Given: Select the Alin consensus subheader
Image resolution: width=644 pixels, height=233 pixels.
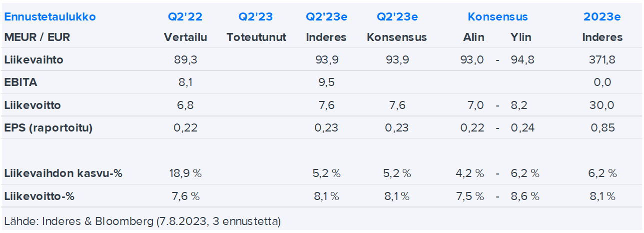Looking at the screenshot, I should pyautogui.click(x=473, y=37).
